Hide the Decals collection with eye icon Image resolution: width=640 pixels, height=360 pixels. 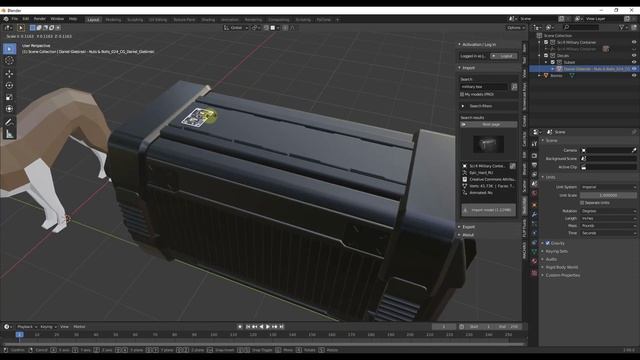click(x=634, y=56)
